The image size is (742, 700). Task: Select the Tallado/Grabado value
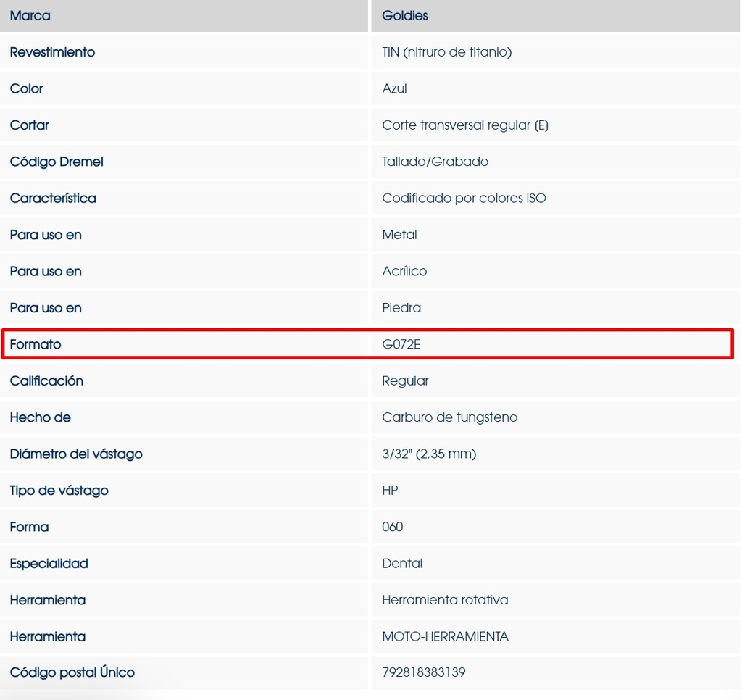pyautogui.click(x=435, y=162)
